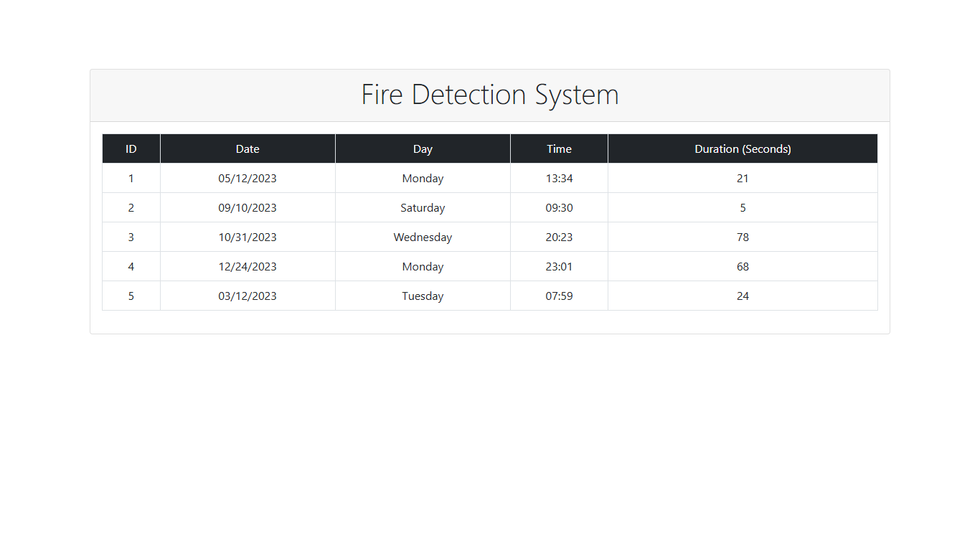Click the time 23:01

(559, 266)
